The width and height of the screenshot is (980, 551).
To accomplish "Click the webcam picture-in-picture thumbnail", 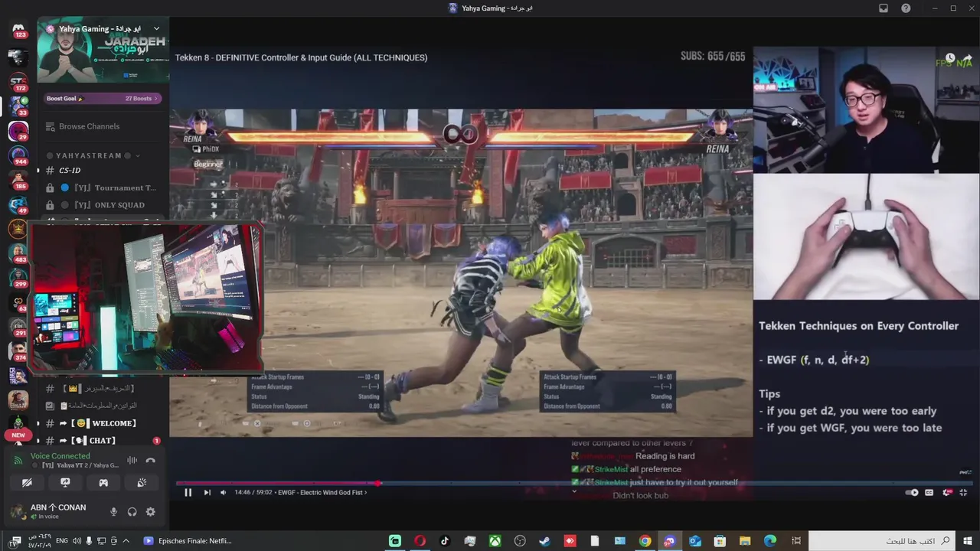I will 145,298.
